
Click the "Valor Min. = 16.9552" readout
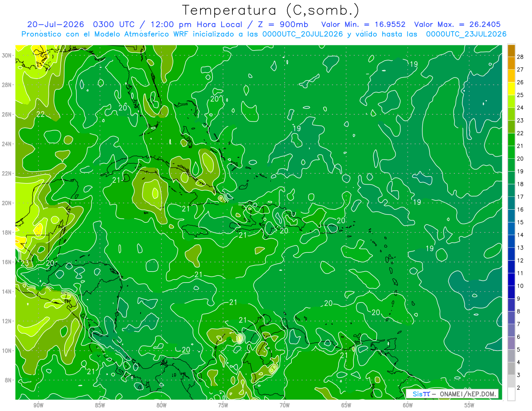(364, 24)
